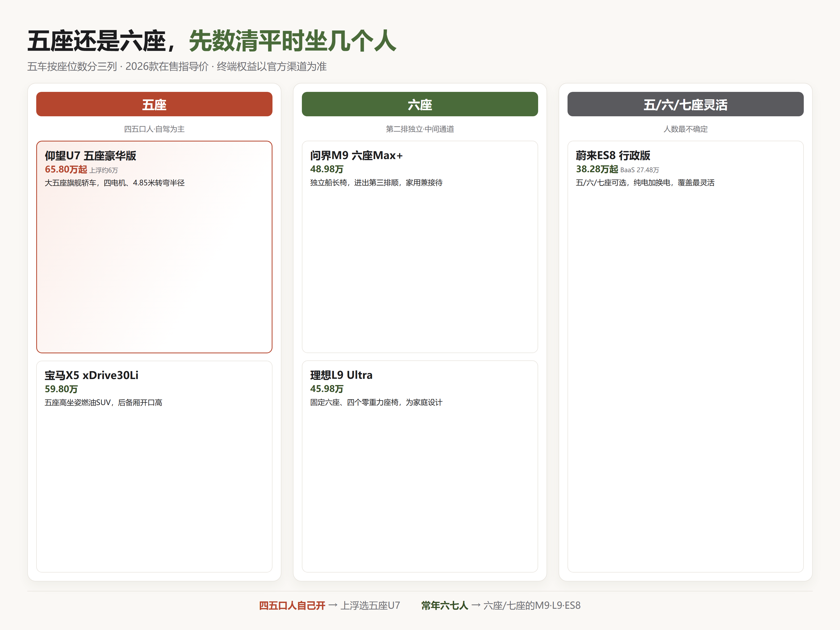Click 五/六/七座可选 description line

[x=645, y=183]
